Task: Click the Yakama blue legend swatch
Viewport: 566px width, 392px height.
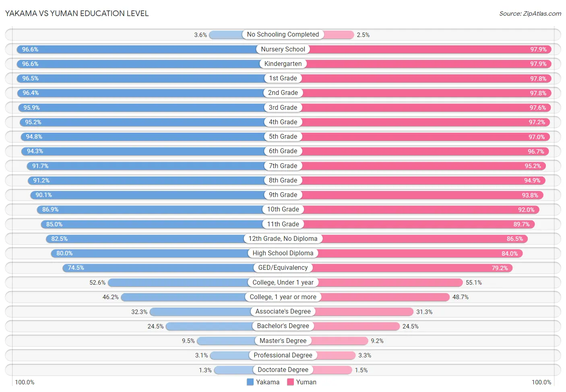Action: click(x=250, y=382)
